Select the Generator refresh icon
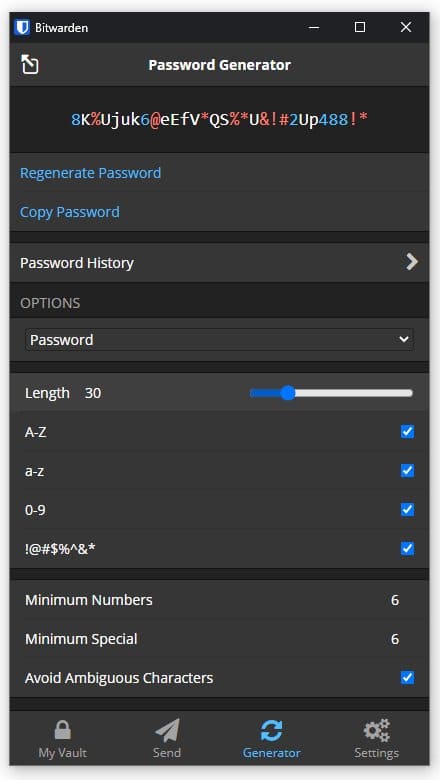The image size is (440, 780). point(271,730)
